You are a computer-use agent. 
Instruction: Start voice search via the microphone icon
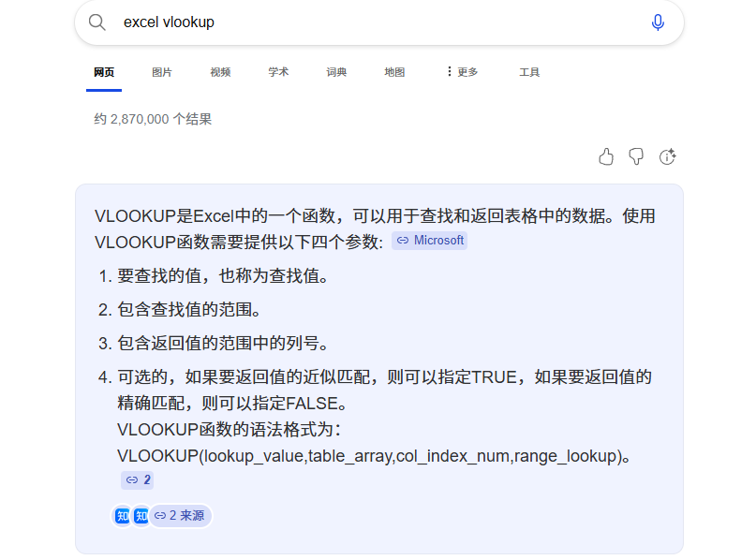tap(658, 22)
